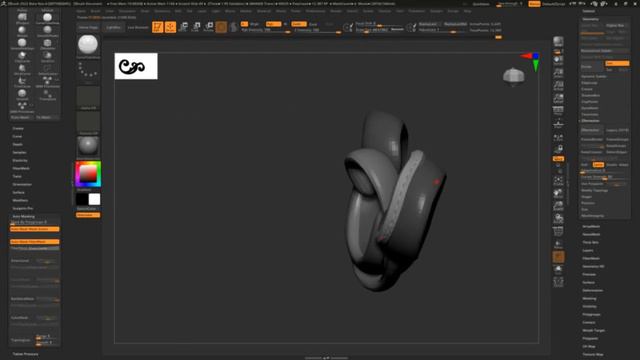Click the Xpose icon
This screenshot has width=640, height=360.
(558, 282)
